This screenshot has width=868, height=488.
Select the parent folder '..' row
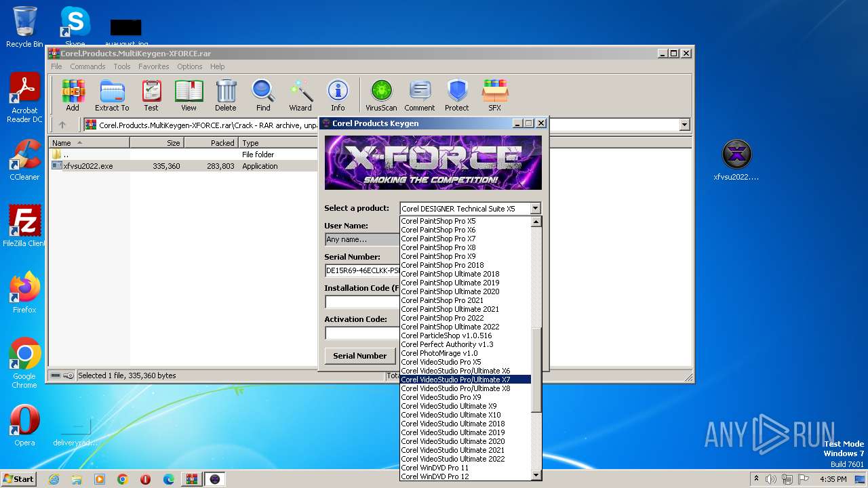[184, 155]
